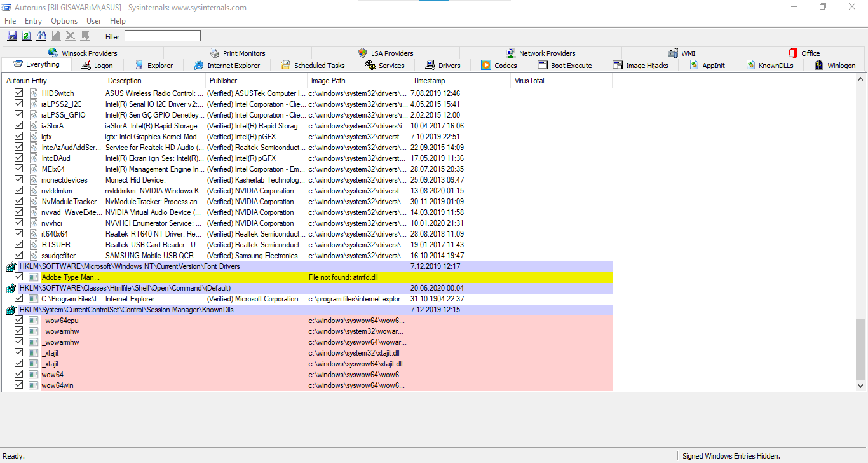Sort by Image Path column header
This screenshot has width=868, height=463.
tap(358, 81)
